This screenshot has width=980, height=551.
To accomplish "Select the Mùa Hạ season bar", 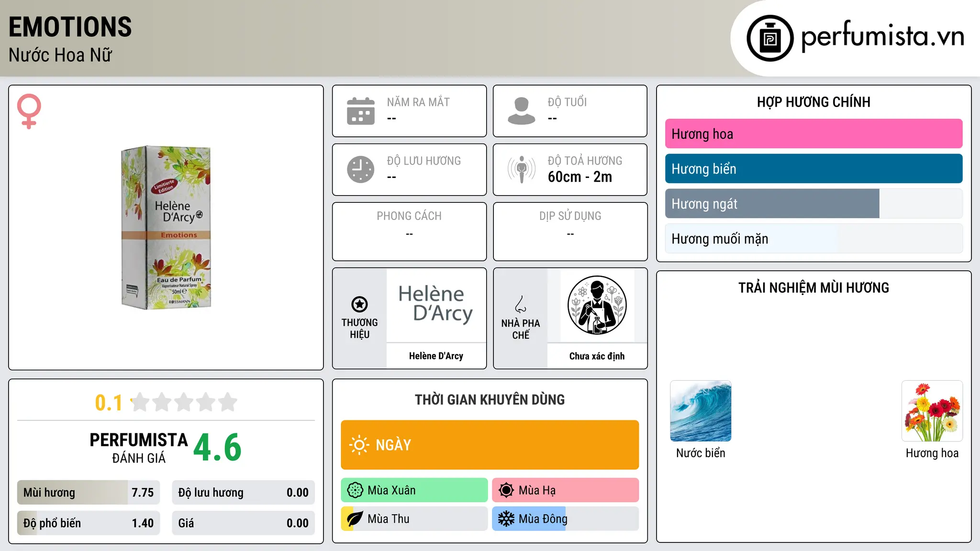I will 565,490.
